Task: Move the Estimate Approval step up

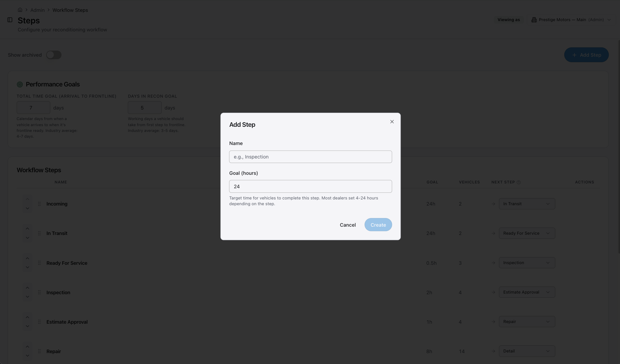Action: coord(28,317)
